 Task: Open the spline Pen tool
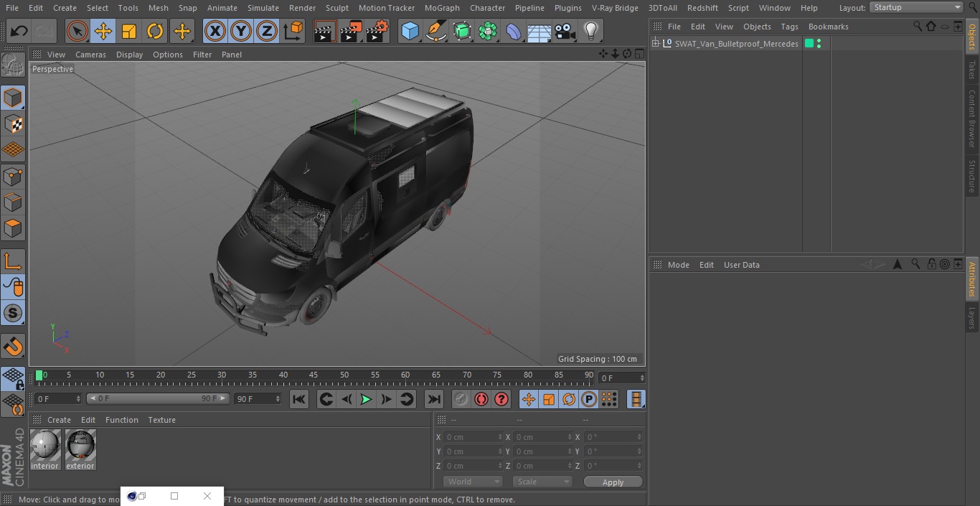pos(435,31)
